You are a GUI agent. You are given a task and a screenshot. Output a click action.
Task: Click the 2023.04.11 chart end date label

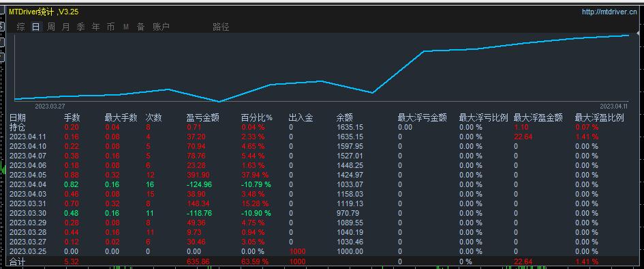(613, 106)
